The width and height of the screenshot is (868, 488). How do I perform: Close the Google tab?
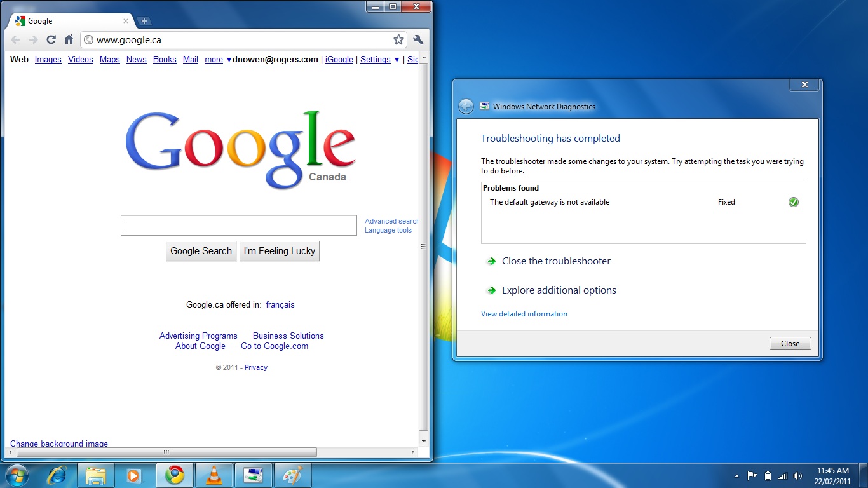[126, 21]
